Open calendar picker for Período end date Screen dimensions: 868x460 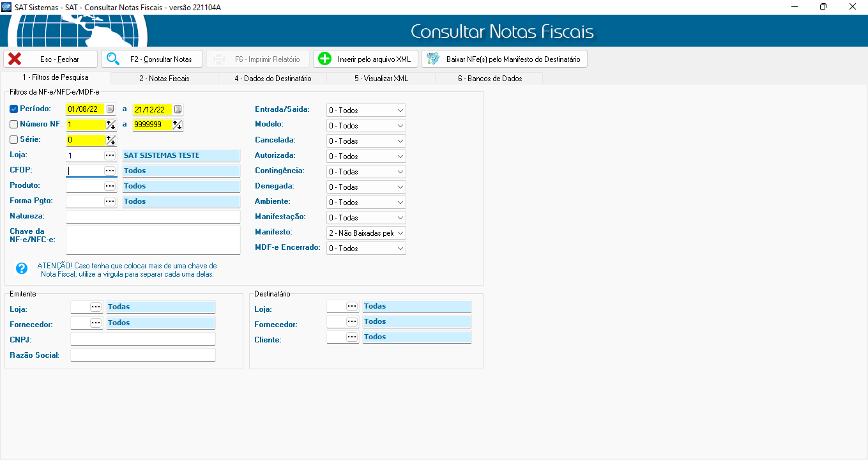pos(178,109)
